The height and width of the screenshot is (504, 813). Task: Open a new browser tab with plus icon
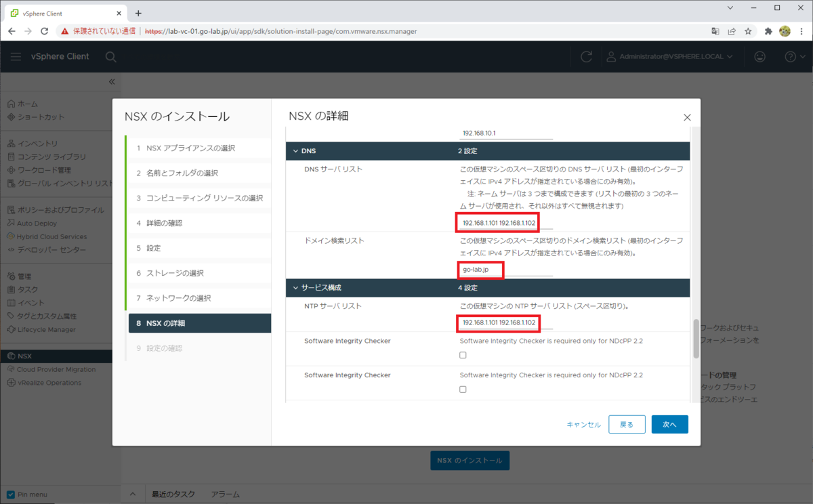click(x=138, y=13)
